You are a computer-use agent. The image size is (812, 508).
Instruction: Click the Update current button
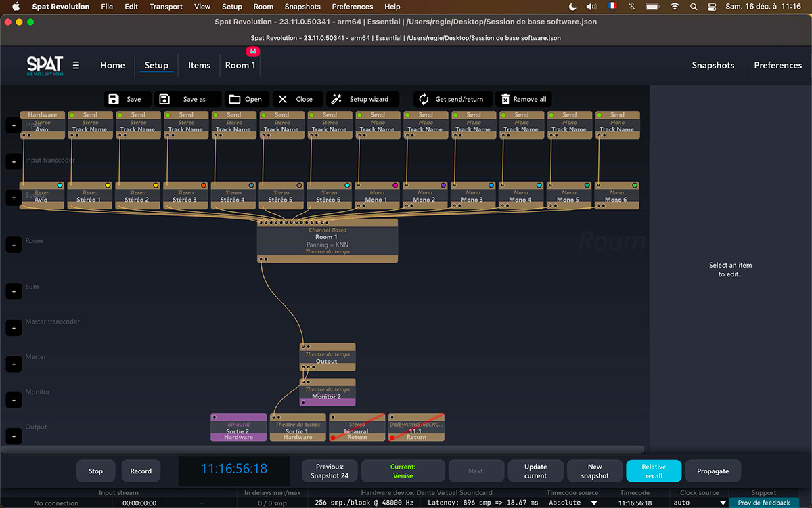pyautogui.click(x=535, y=471)
